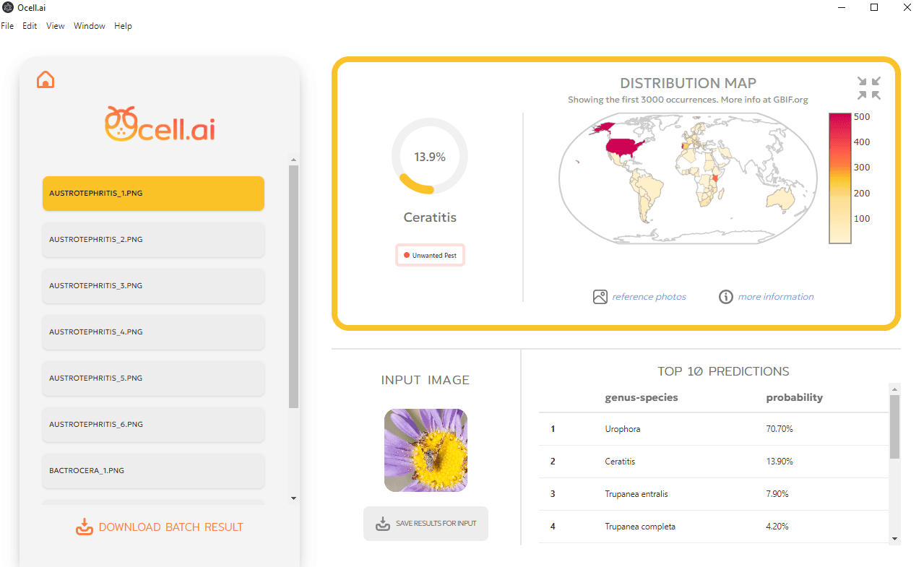Select BACTROCERA_1.PNG in the file list
Screen dimensions: 924x567
153,471
